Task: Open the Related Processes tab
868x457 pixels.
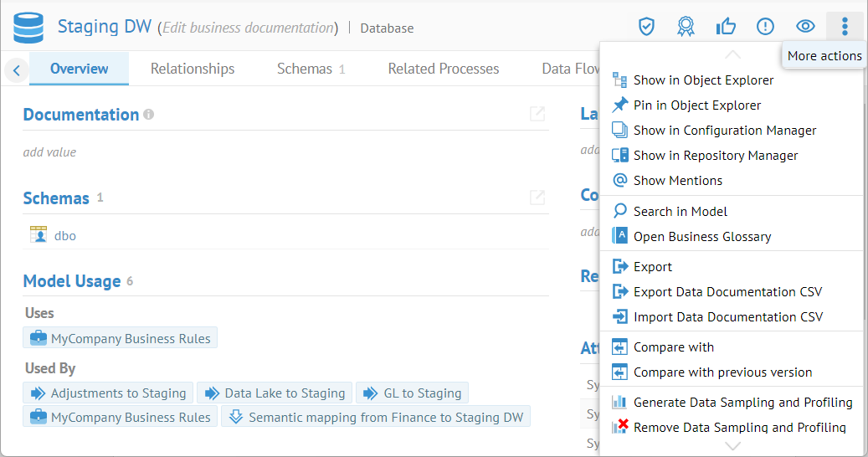Action: click(444, 69)
